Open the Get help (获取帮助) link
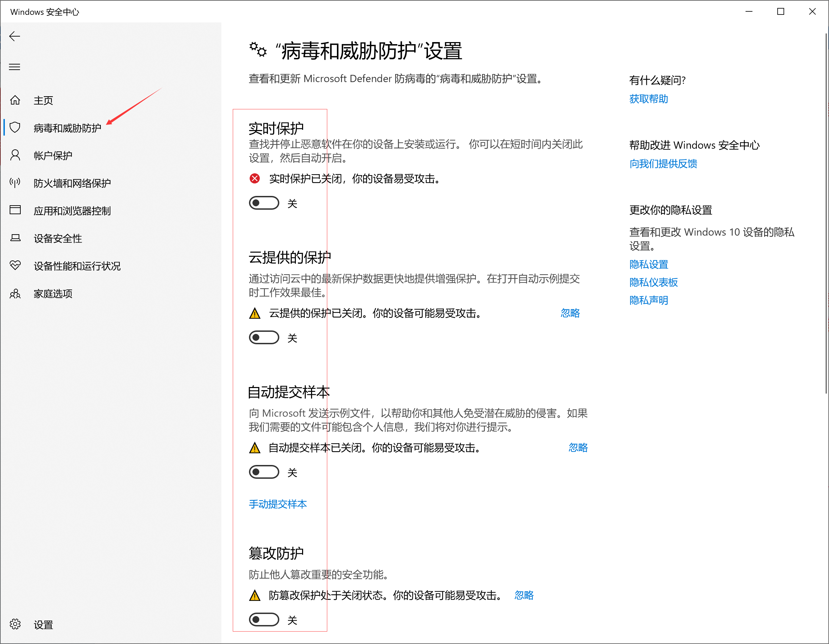Viewport: 829px width, 644px height. (648, 99)
